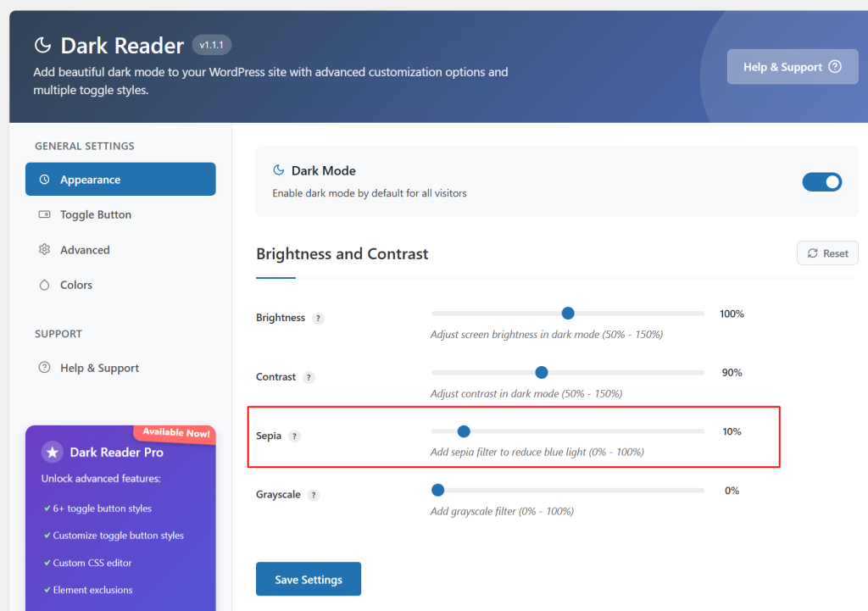Screen dimensions: 868x611
Task: Click the moon logo beside Dark Reader title
Action: point(42,45)
